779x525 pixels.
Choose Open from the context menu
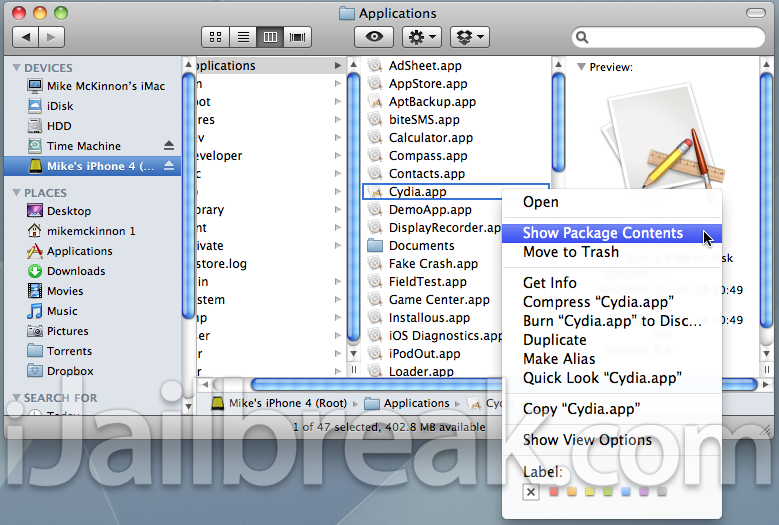coord(612,202)
